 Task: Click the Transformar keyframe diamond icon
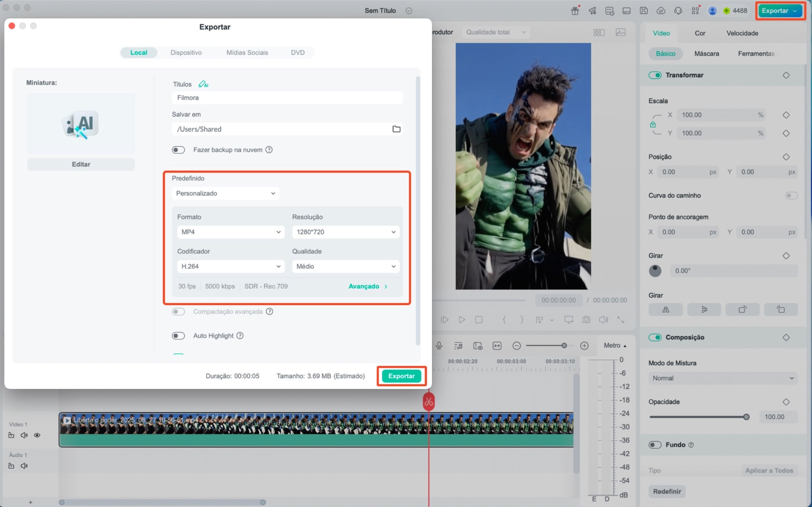786,75
